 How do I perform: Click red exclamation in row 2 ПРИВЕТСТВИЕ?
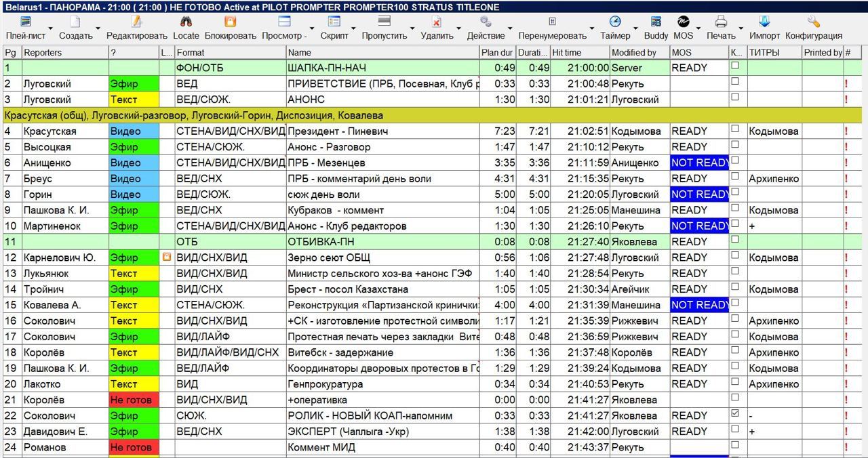point(846,84)
